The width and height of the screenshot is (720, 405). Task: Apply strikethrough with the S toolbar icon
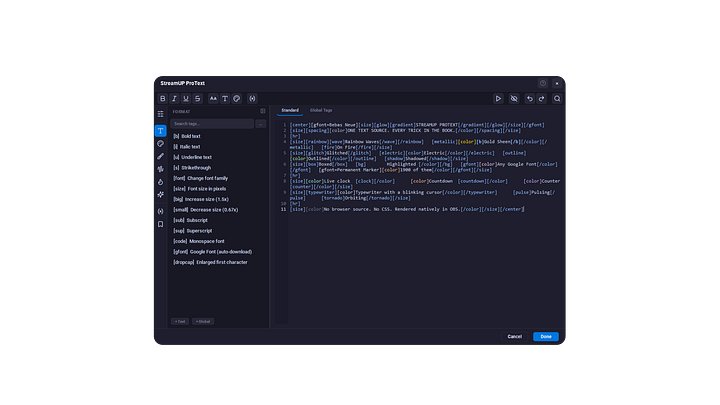tap(197, 99)
